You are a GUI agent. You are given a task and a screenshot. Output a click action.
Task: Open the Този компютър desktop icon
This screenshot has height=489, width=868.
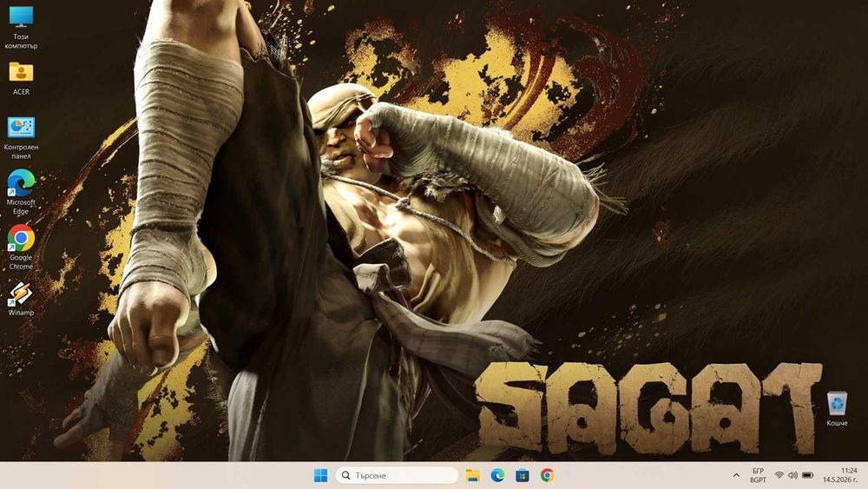pyautogui.click(x=21, y=28)
